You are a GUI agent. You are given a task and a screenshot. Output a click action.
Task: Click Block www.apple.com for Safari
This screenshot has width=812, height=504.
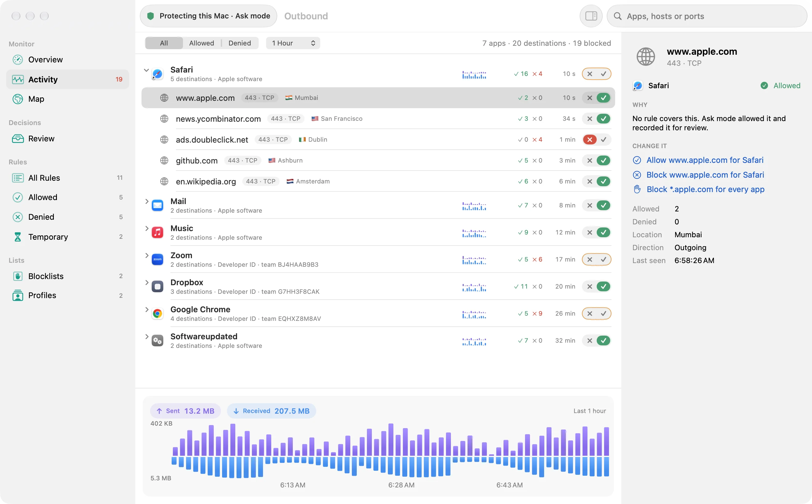(698, 175)
